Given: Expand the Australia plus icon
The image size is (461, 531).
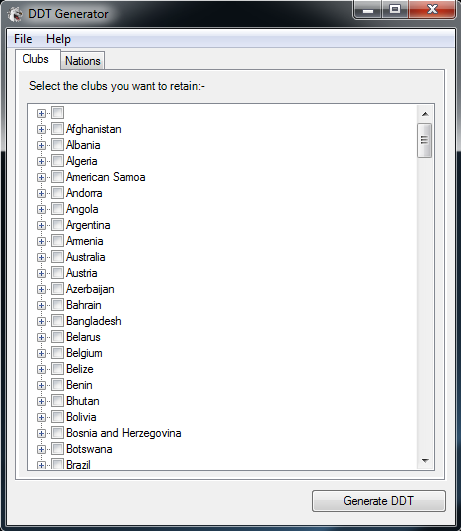Looking at the screenshot, I should 41,257.
